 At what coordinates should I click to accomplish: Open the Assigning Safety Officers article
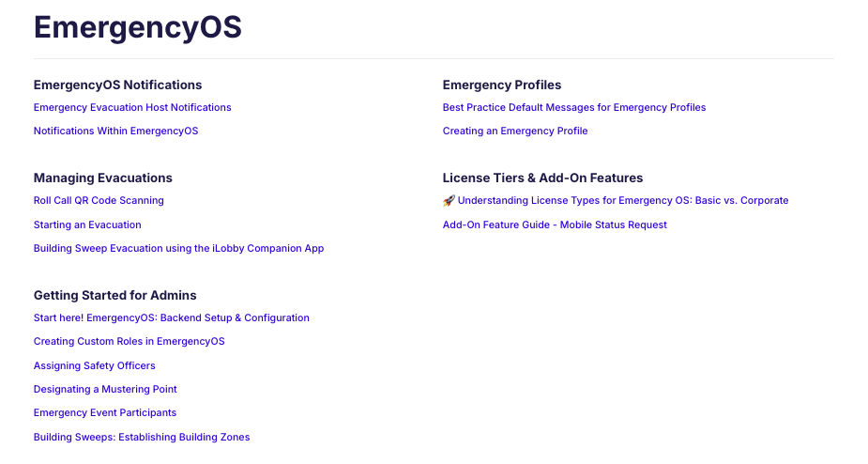click(x=94, y=366)
